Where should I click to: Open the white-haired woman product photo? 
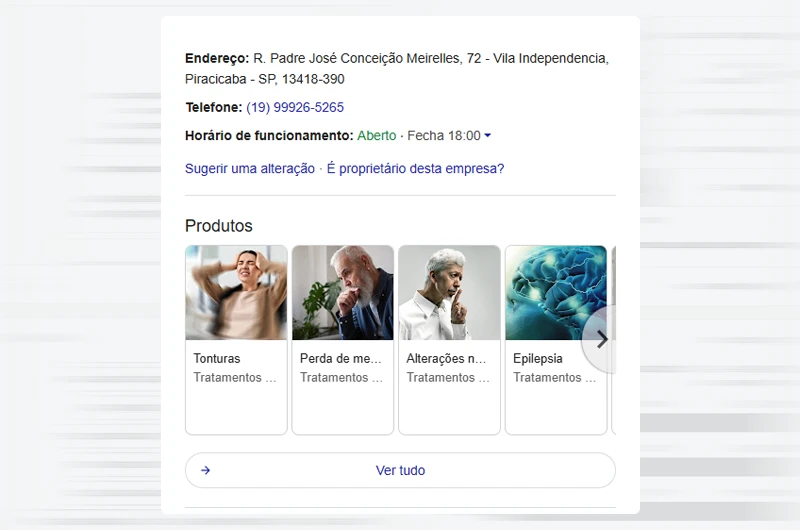pyautogui.click(x=449, y=293)
